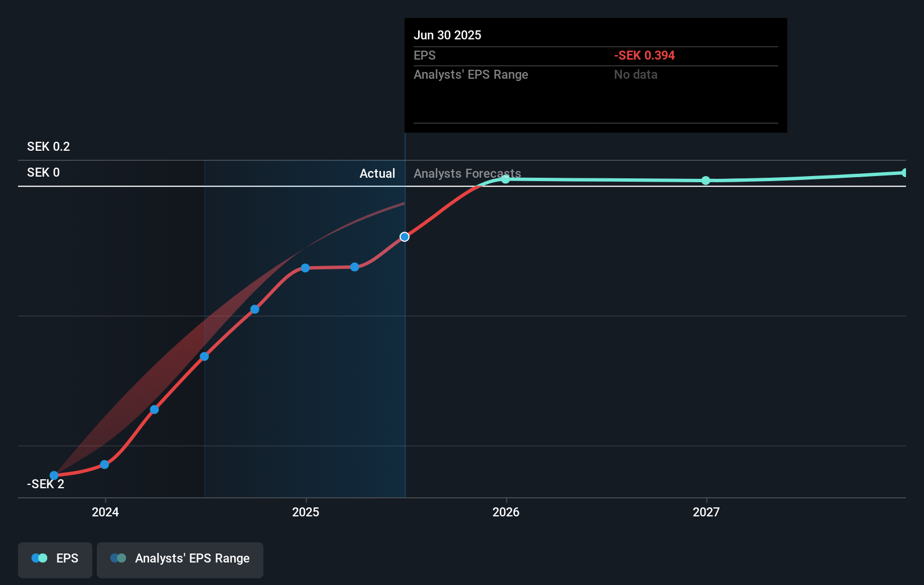Select the blue data point at 2025

[304, 268]
